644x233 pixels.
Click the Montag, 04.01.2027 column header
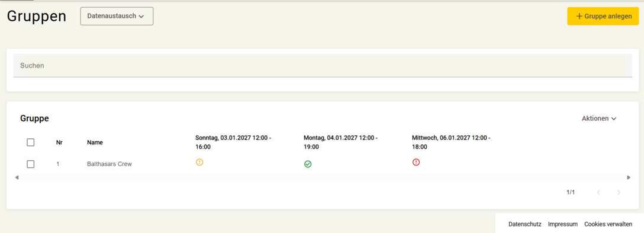[x=341, y=143]
